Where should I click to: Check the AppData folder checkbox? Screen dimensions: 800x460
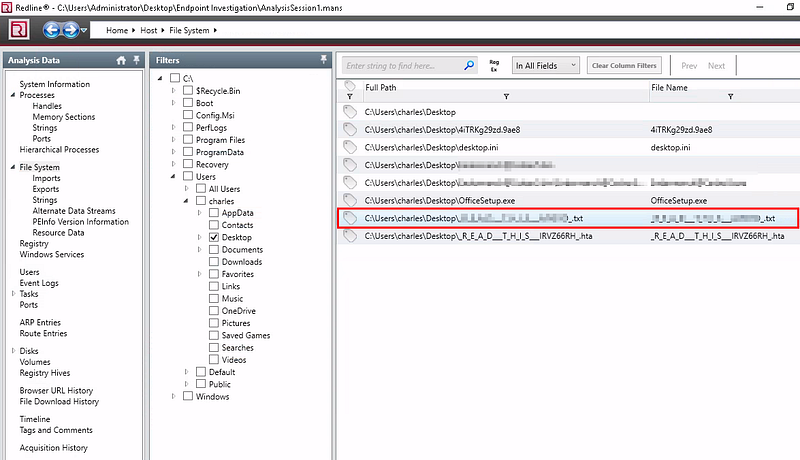[x=214, y=213]
